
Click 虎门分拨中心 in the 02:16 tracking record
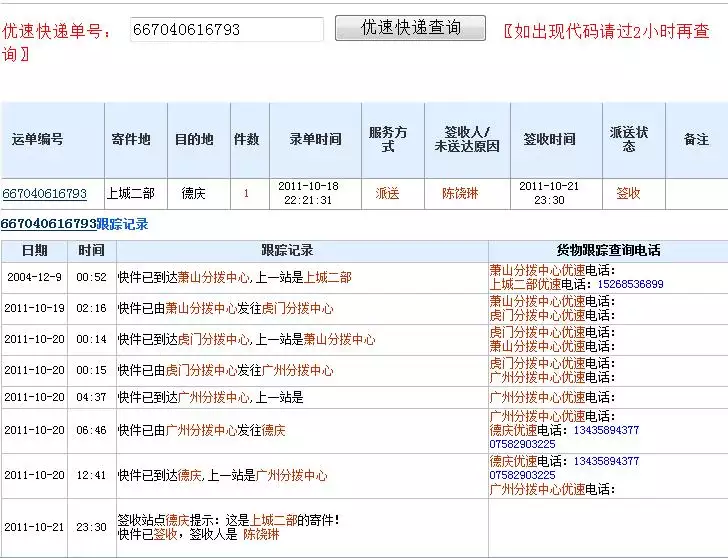tap(298, 308)
